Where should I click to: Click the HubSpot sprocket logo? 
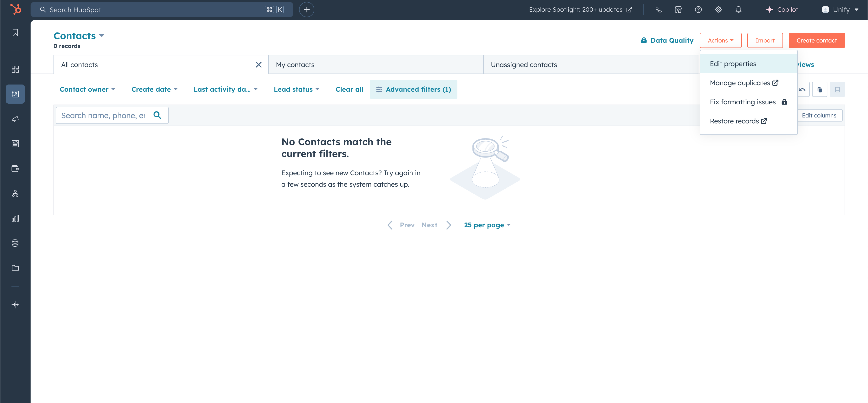coord(16,9)
